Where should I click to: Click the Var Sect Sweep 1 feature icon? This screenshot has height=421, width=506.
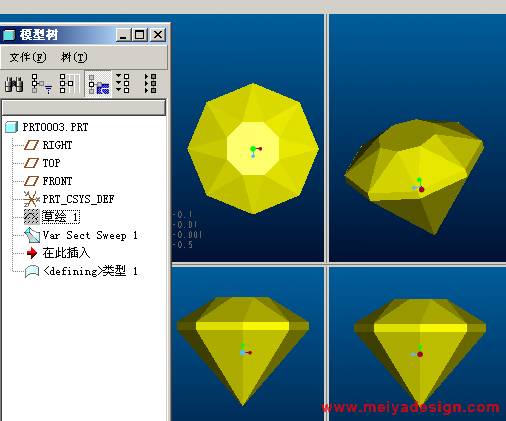point(32,235)
